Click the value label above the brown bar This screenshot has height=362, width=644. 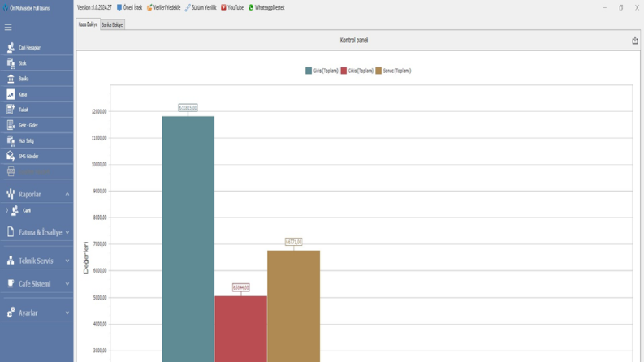coord(294,242)
